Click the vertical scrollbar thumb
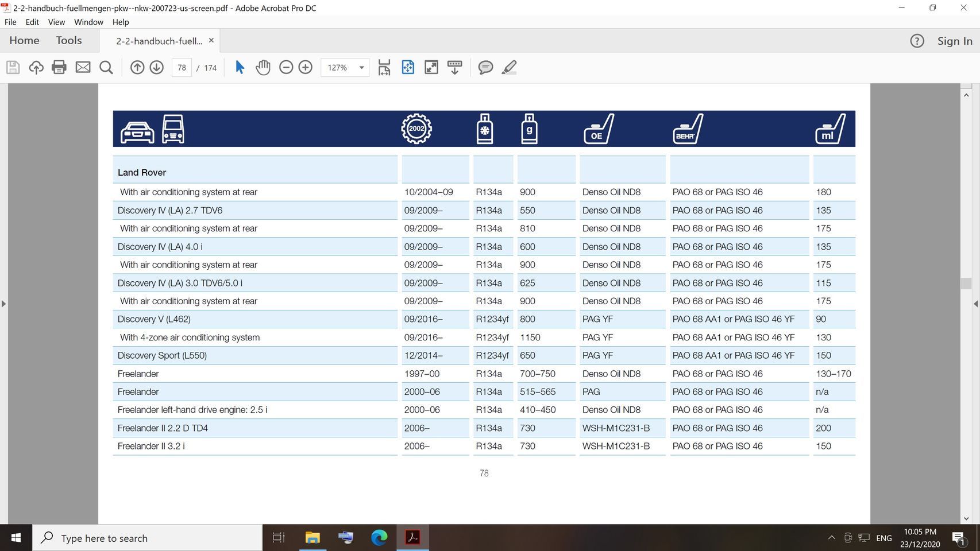This screenshot has width=980, height=551. tap(966, 284)
